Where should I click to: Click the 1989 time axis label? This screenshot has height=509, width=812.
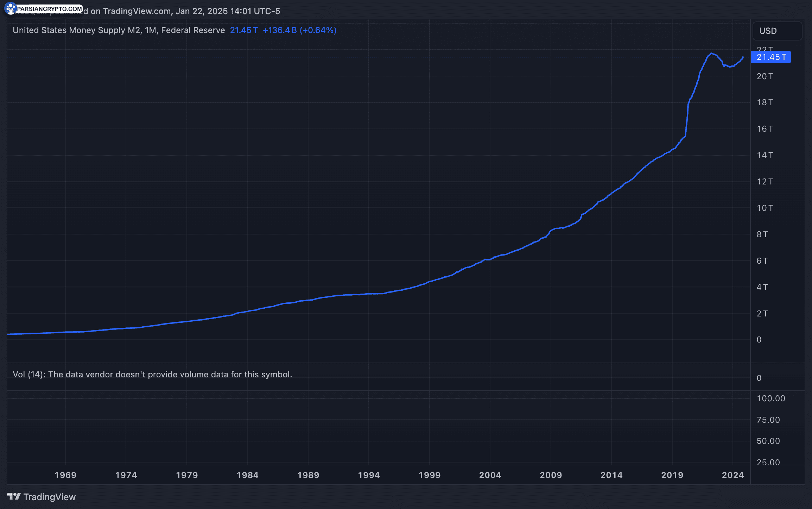(x=308, y=475)
